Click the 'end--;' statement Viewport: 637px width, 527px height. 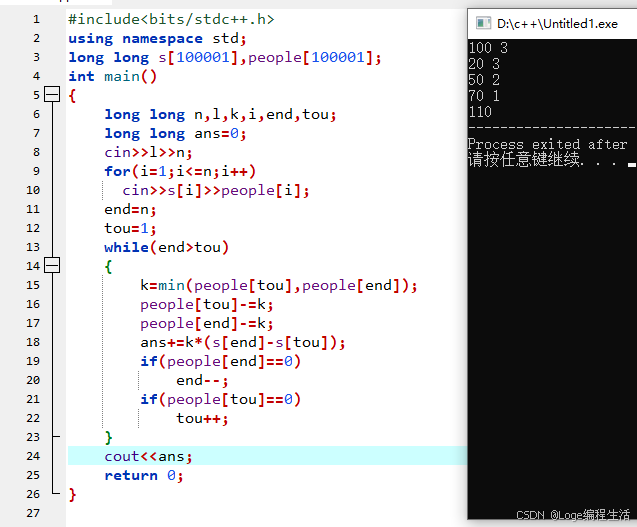(x=202, y=380)
